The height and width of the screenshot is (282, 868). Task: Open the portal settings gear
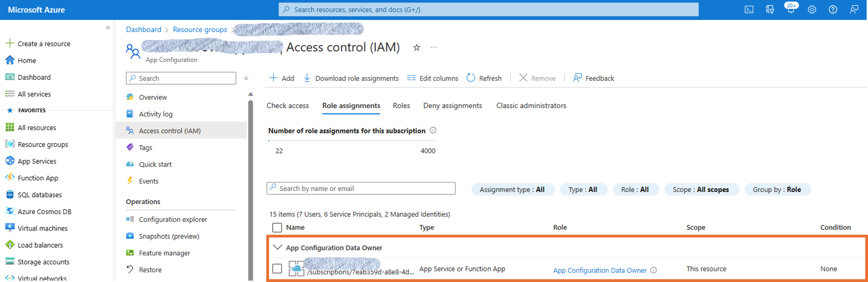tap(812, 9)
